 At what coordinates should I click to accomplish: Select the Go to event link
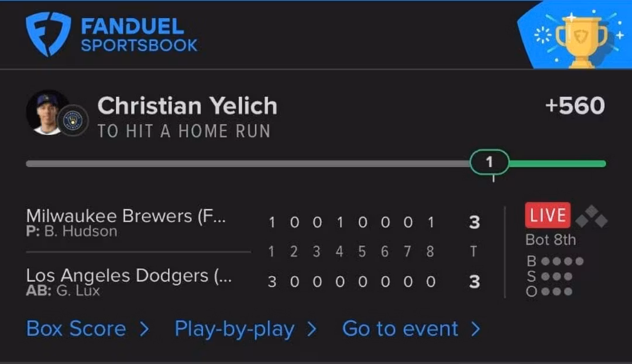[x=400, y=329]
